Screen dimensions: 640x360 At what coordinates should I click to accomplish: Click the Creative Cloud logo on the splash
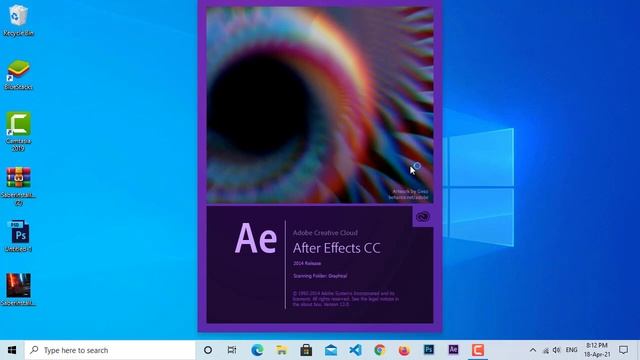tap(423, 217)
